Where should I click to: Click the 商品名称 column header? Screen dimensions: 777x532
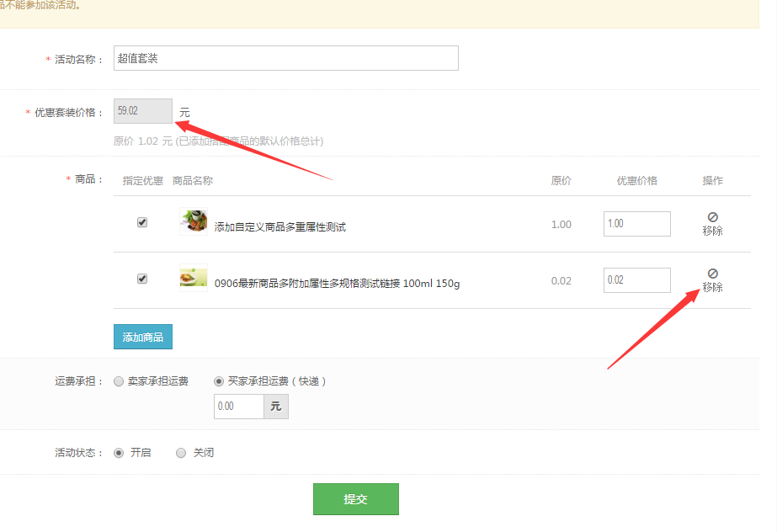(x=193, y=181)
